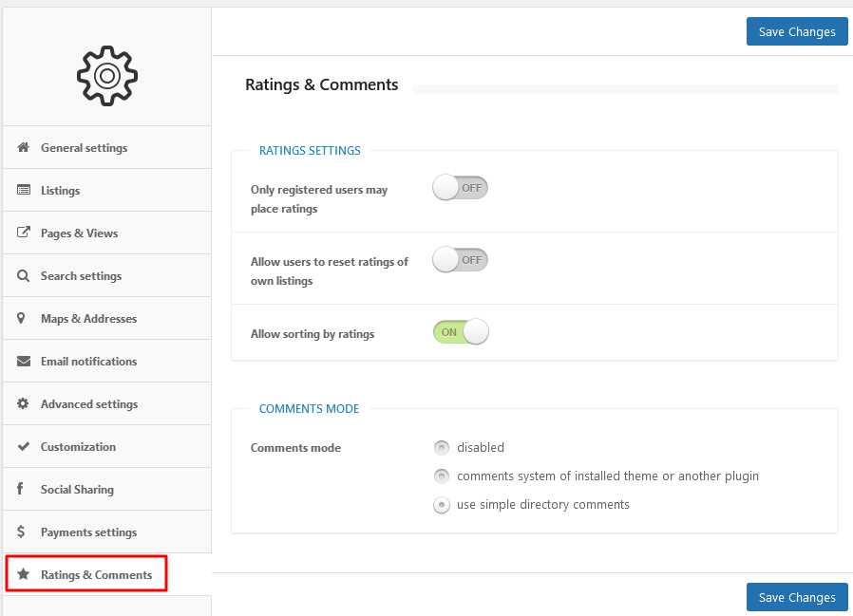Enable only registered users may place ratings

tap(461, 188)
